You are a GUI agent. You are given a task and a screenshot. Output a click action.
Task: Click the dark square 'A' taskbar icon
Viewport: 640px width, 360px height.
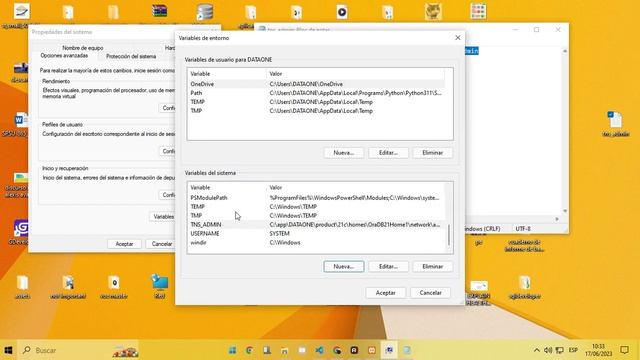pos(354,350)
